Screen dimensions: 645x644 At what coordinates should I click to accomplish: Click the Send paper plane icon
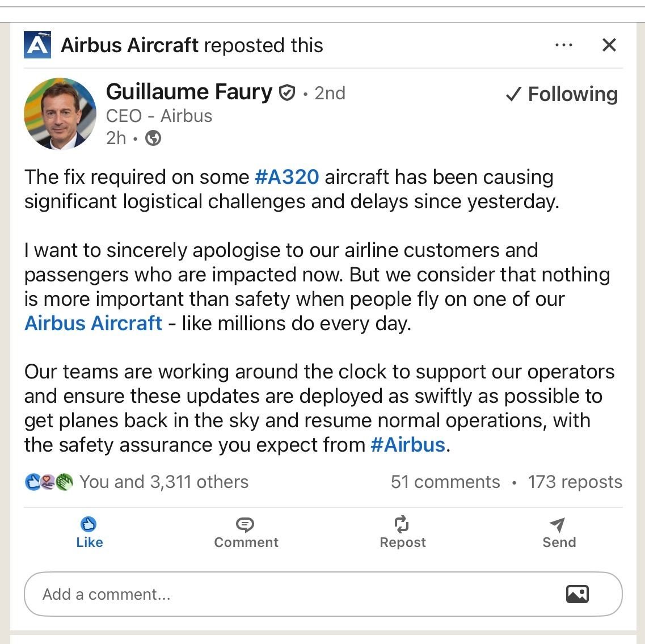[x=558, y=524]
